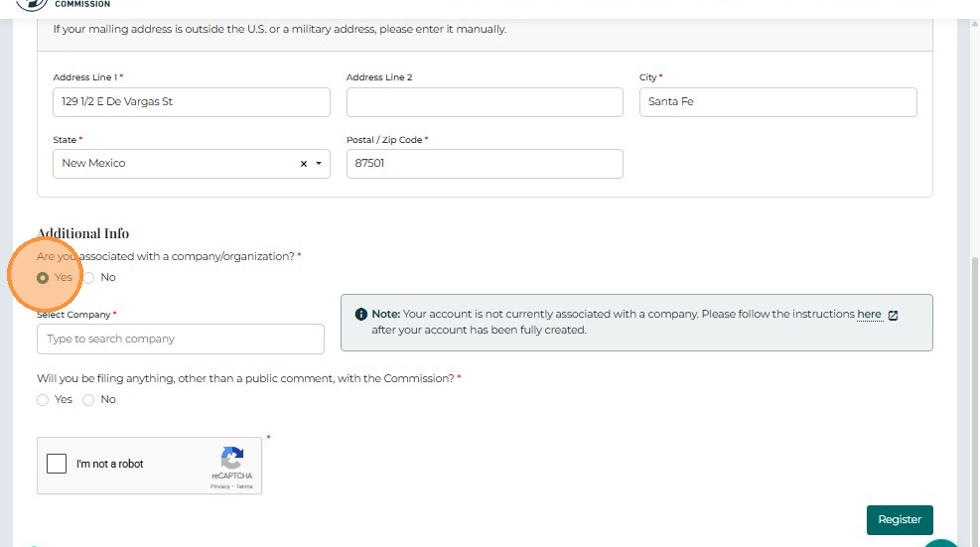Click the info icon in the Note box

click(x=361, y=315)
